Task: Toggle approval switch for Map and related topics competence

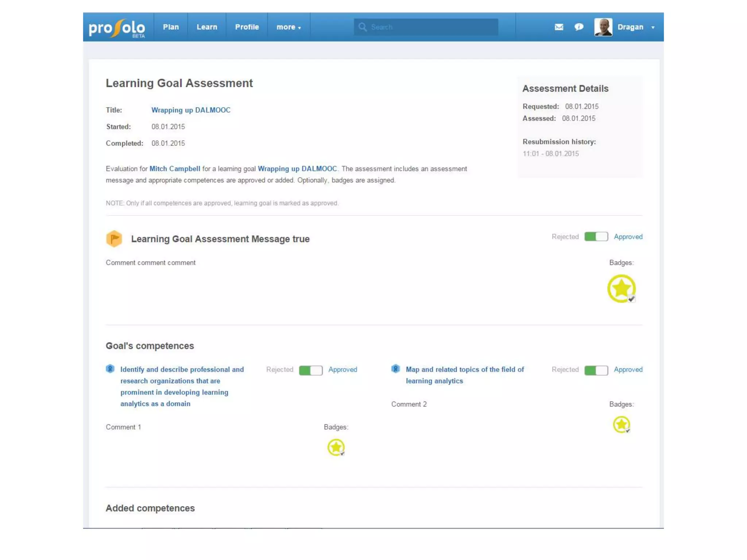Action: (596, 370)
